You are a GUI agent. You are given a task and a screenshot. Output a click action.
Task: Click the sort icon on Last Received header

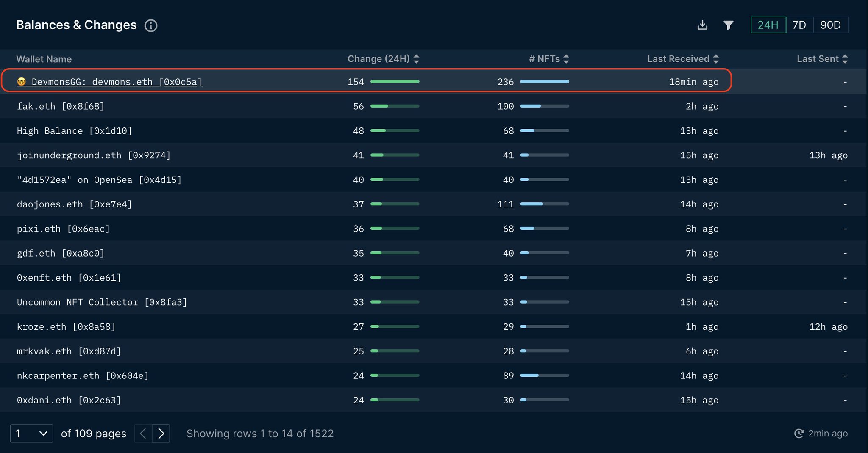pos(717,59)
